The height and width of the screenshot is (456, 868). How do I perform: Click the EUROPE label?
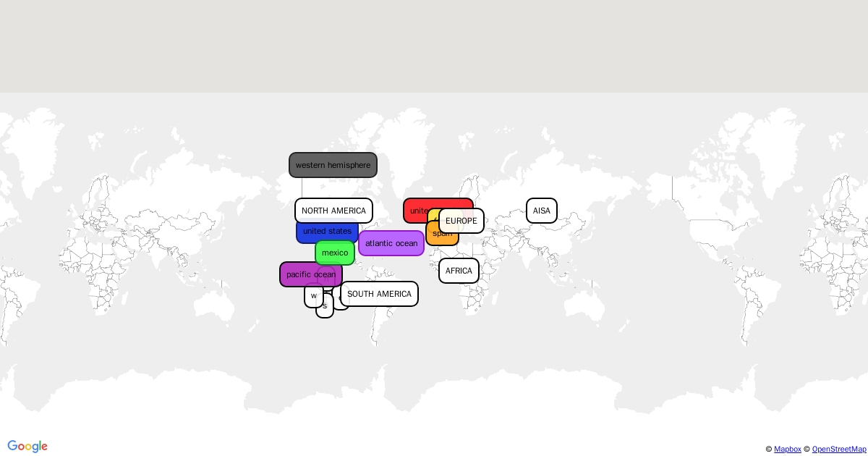point(461,221)
